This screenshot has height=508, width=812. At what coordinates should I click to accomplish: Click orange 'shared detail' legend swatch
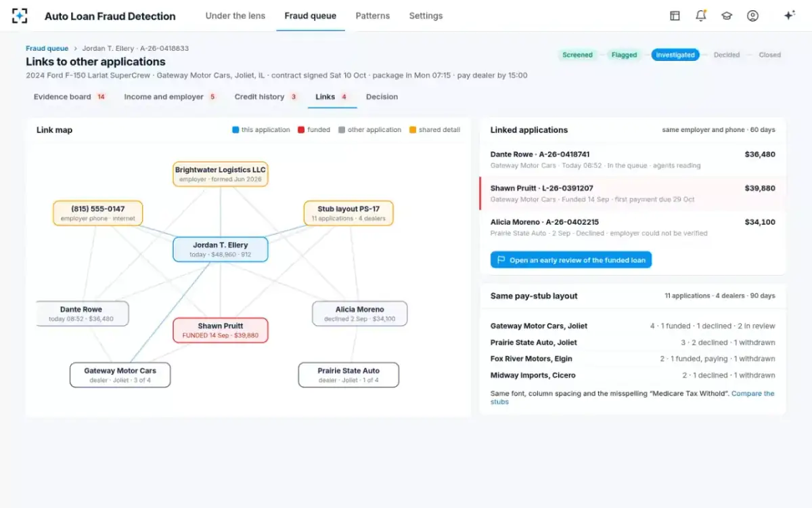coord(413,130)
